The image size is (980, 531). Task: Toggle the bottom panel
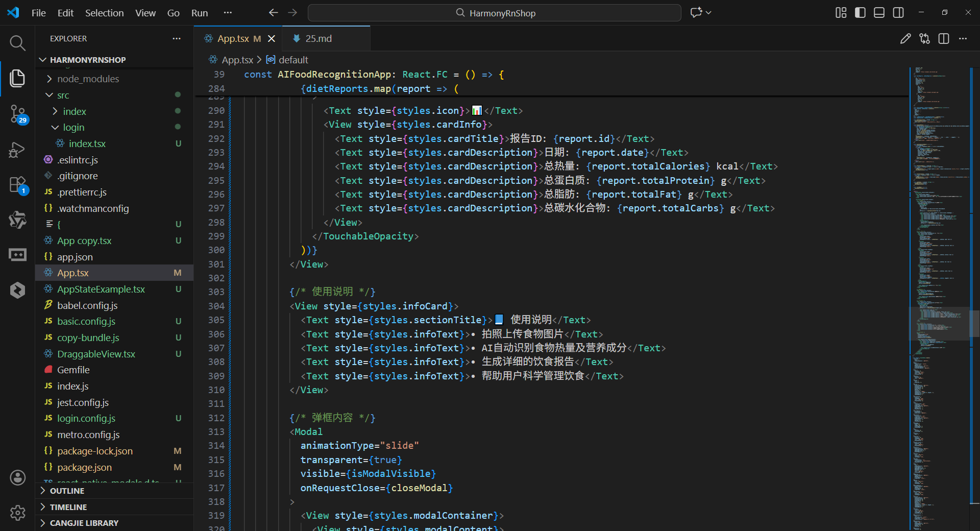879,13
